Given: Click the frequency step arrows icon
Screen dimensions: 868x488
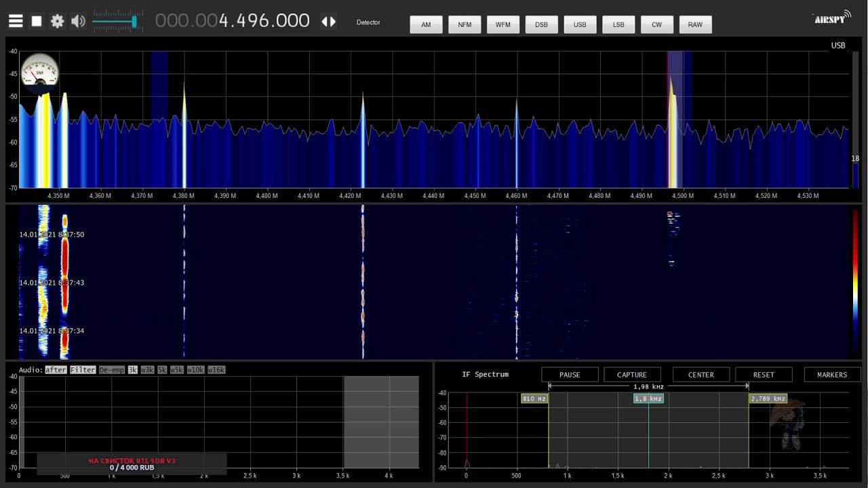Looking at the screenshot, I should pos(329,22).
